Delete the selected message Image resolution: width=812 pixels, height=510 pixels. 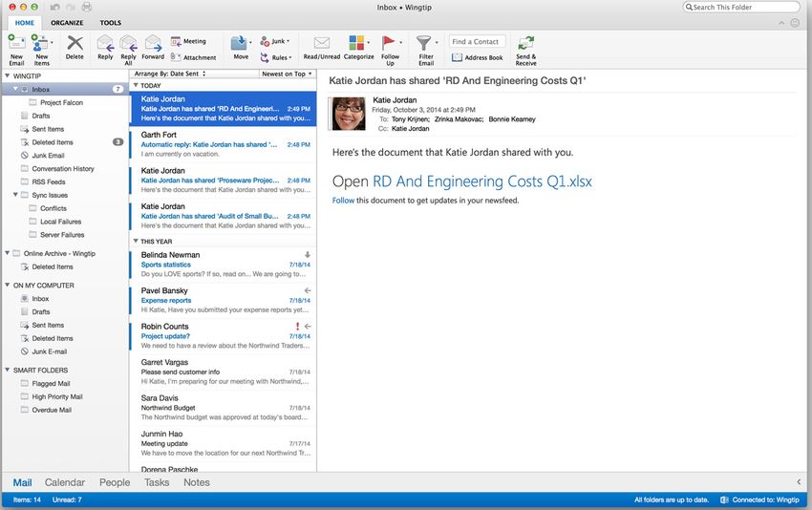tap(75, 48)
